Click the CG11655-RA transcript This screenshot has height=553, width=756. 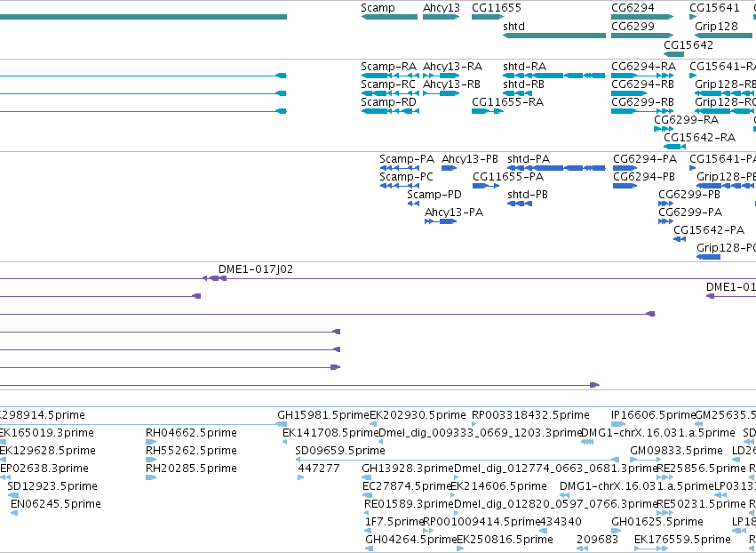coord(488,111)
